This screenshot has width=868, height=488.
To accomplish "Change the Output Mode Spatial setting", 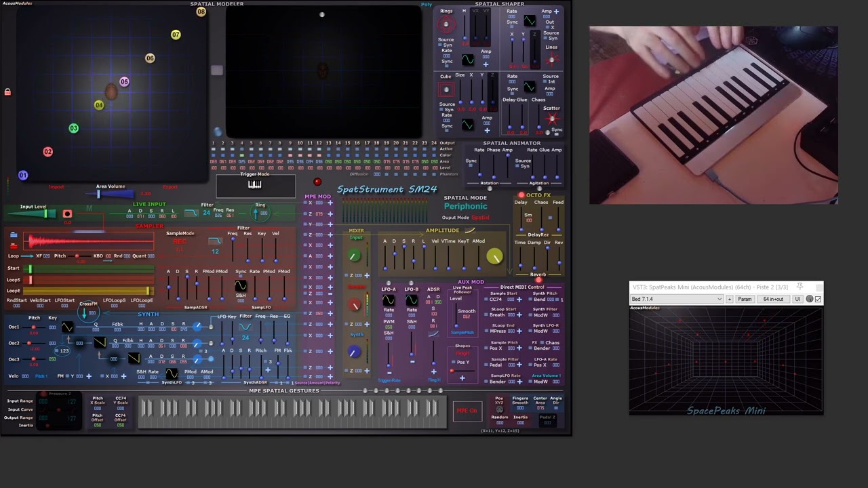I will tap(481, 218).
